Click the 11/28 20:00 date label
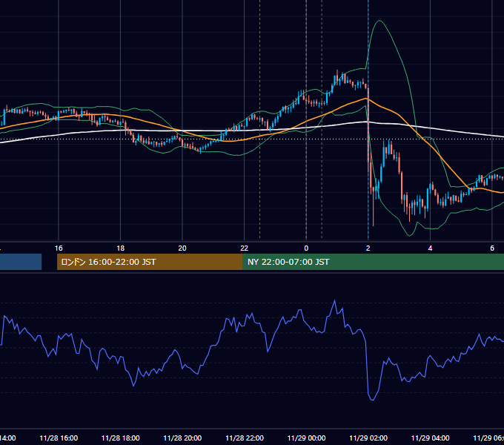The width and height of the screenshot is (504, 445). coord(182,438)
